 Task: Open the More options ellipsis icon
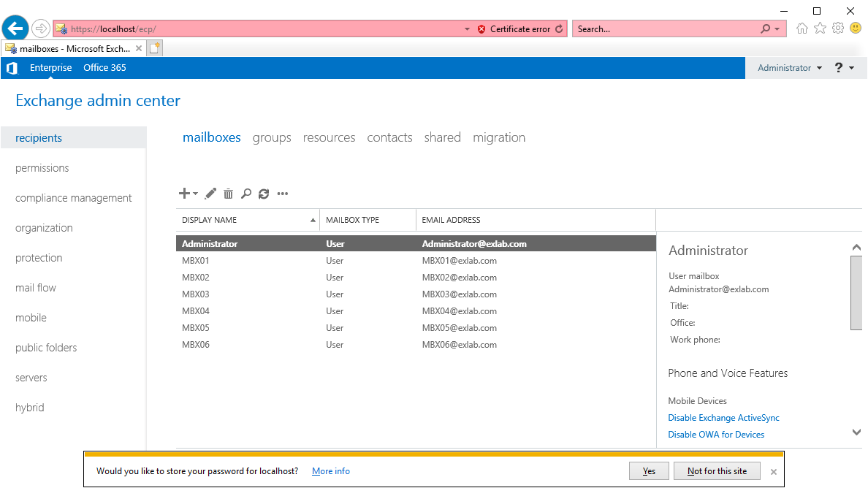[x=282, y=194]
